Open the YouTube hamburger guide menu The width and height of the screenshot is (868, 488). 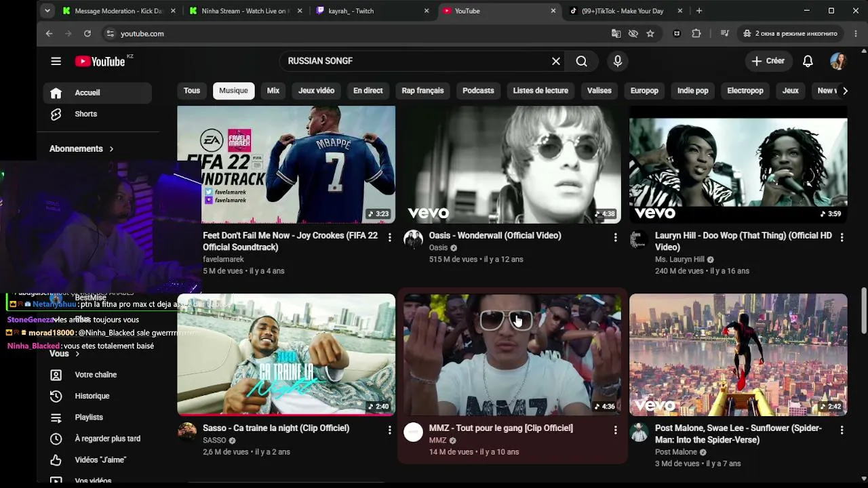tap(56, 61)
